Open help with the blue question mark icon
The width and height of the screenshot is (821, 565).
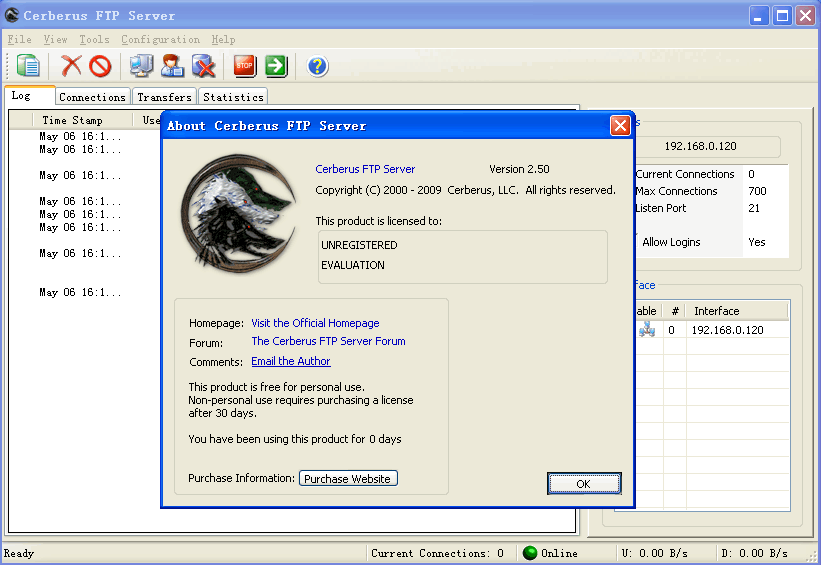[x=318, y=66]
